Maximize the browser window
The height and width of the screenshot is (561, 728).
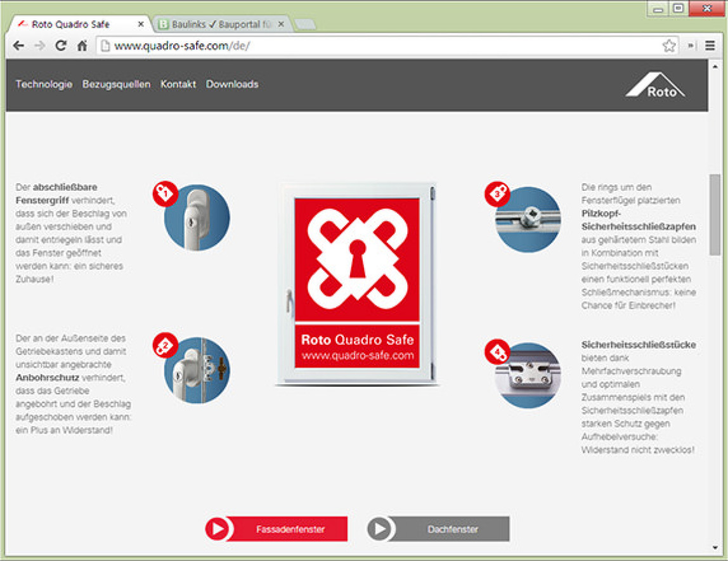click(x=679, y=9)
